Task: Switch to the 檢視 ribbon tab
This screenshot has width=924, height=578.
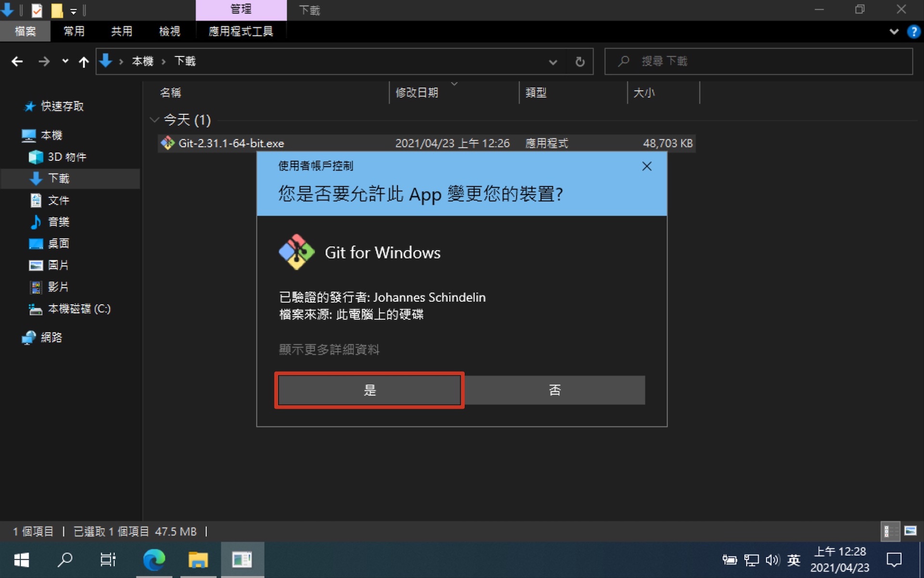Action: [x=169, y=31]
